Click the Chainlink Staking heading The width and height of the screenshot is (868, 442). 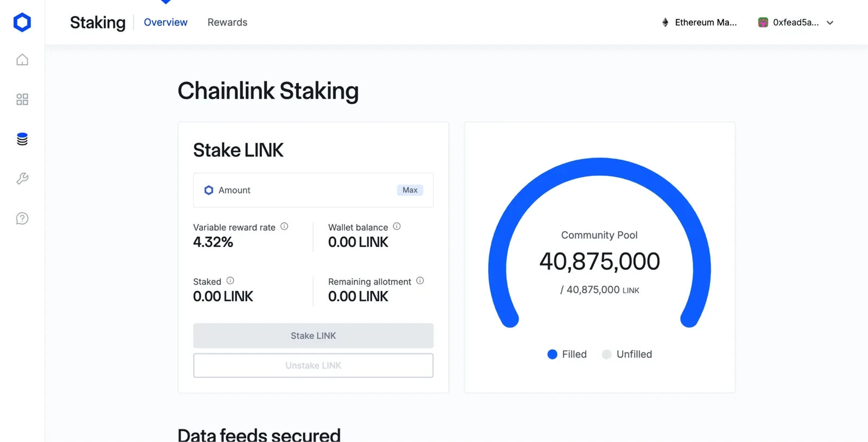[x=268, y=91]
